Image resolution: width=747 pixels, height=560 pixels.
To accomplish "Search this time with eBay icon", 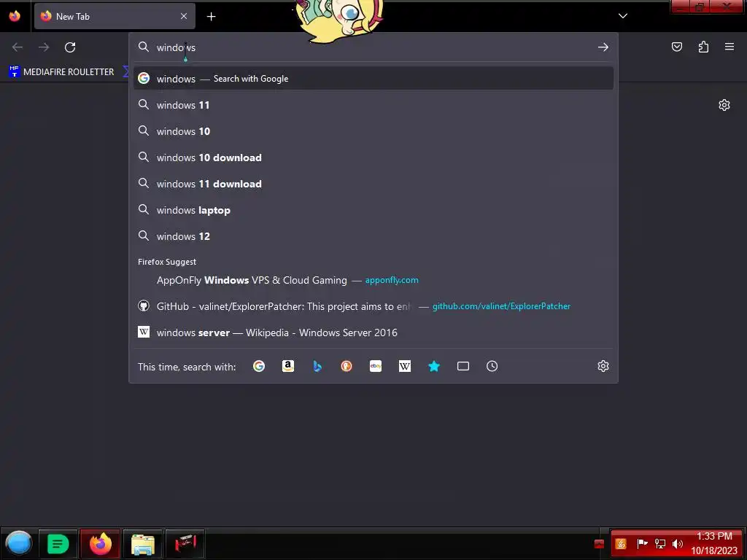I will click(376, 366).
